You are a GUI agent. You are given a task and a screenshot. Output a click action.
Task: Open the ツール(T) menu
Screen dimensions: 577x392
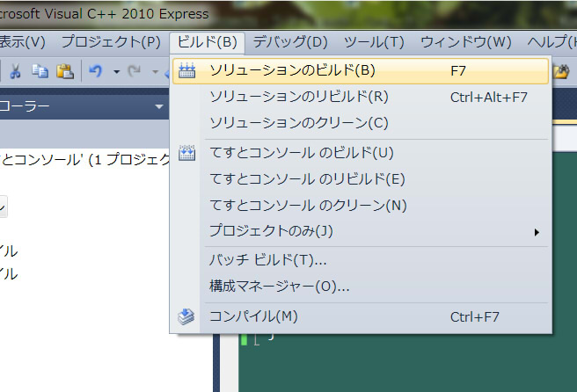[374, 42]
